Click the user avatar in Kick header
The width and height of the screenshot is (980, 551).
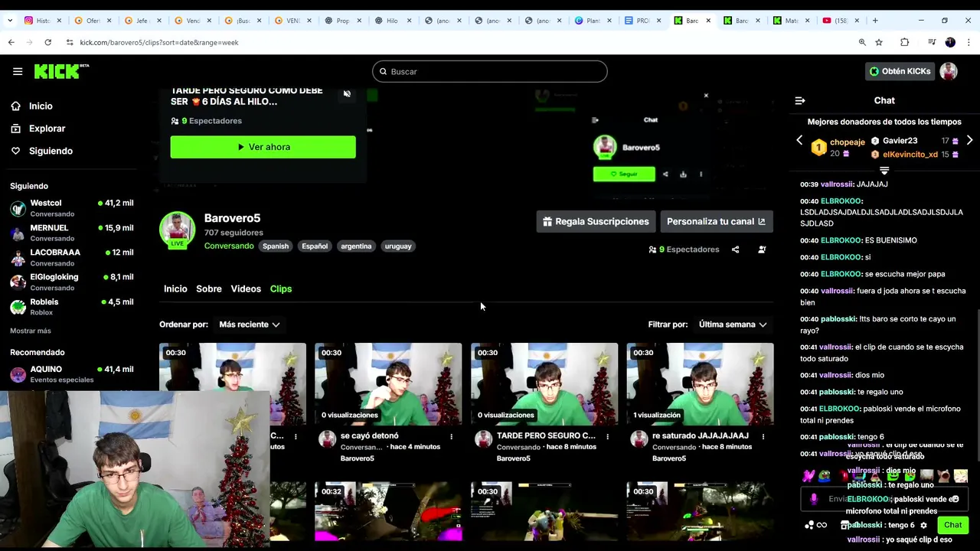click(949, 71)
